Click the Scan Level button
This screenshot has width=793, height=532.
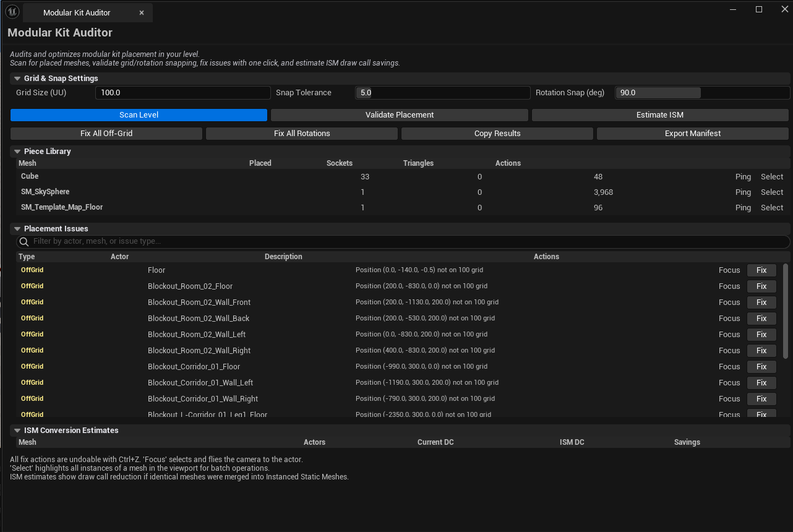139,115
